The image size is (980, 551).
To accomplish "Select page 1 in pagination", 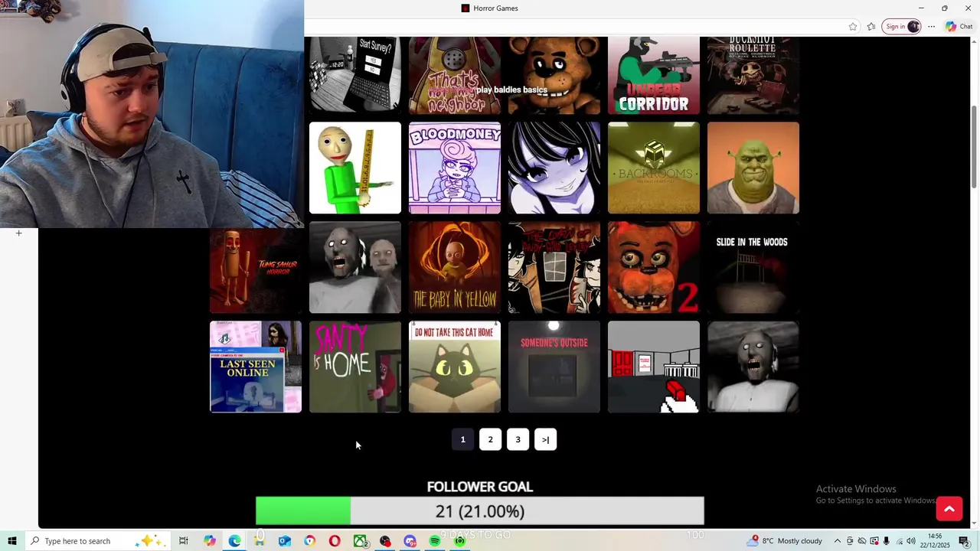I will [462, 439].
